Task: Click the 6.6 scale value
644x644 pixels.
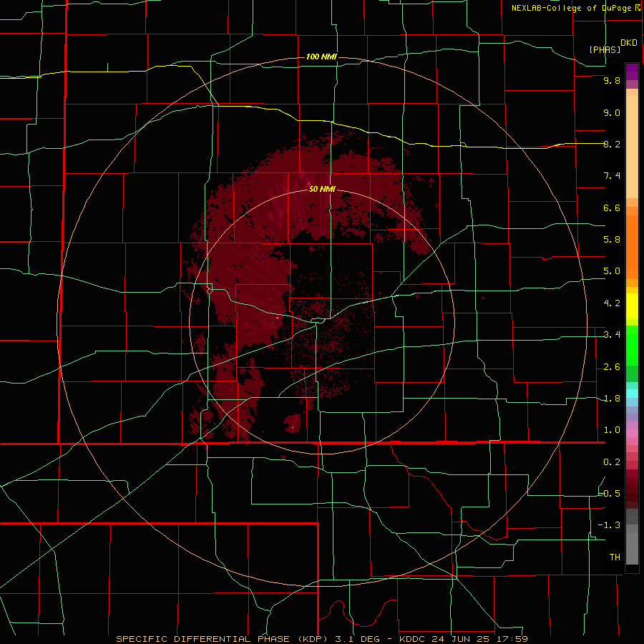Action: coord(612,208)
